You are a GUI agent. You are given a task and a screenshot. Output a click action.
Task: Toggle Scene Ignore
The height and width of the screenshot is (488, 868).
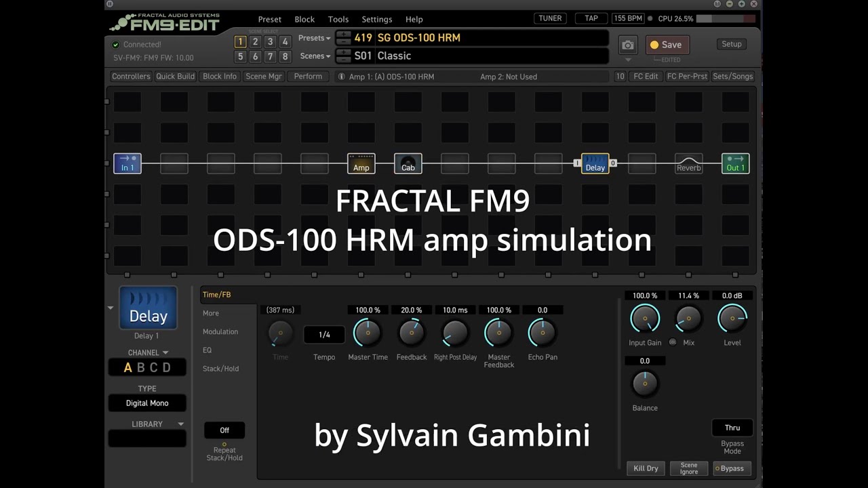(x=689, y=468)
